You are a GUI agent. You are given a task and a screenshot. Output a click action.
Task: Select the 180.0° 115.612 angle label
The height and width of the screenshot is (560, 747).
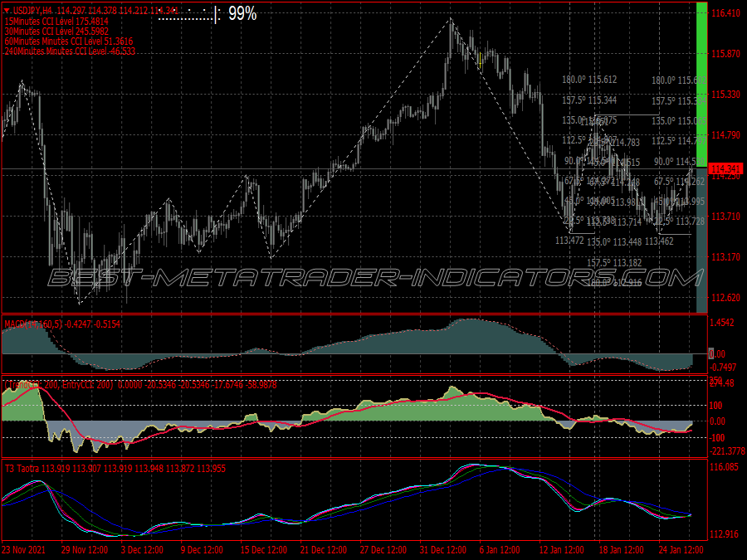(589, 80)
